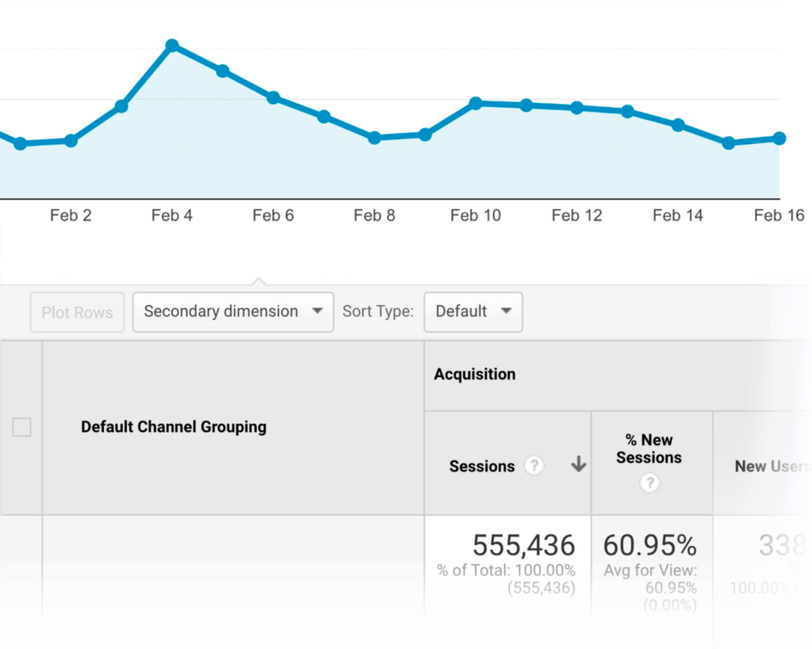Switch to the Acquisition section header
This screenshot has height=649, width=812.
pyautogui.click(x=474, y=373)
